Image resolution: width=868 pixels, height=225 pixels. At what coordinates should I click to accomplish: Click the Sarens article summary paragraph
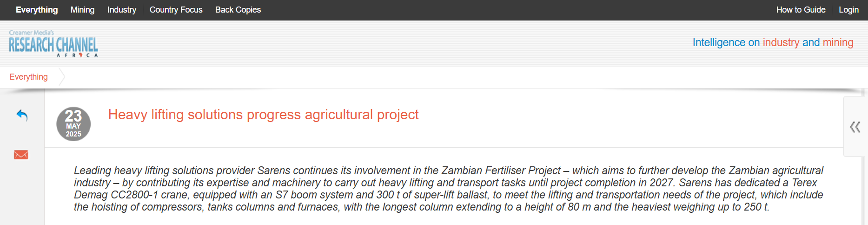click(448, 189)
